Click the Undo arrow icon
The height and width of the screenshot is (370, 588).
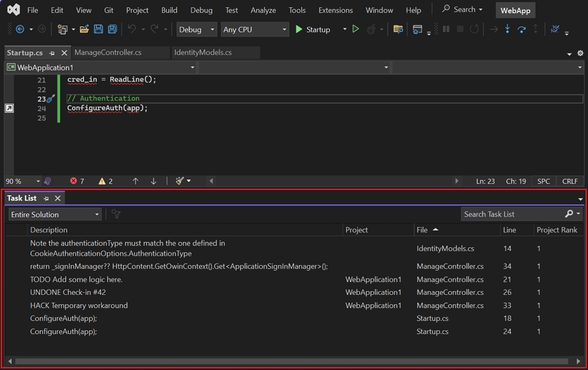point(132,29)
